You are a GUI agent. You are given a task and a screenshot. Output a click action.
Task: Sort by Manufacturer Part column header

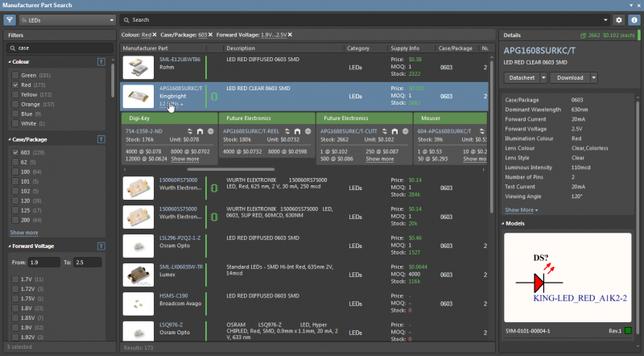[145, 48]
